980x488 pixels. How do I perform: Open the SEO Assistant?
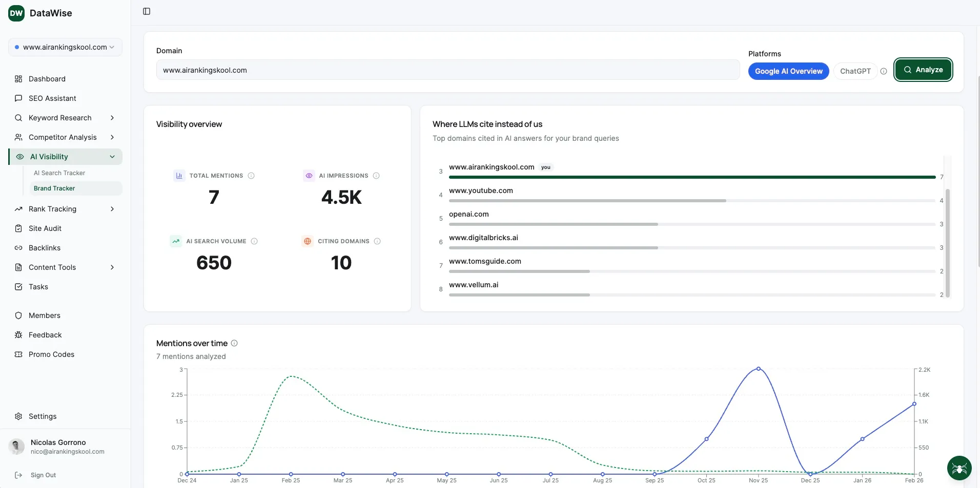click(x=52, y=98)
